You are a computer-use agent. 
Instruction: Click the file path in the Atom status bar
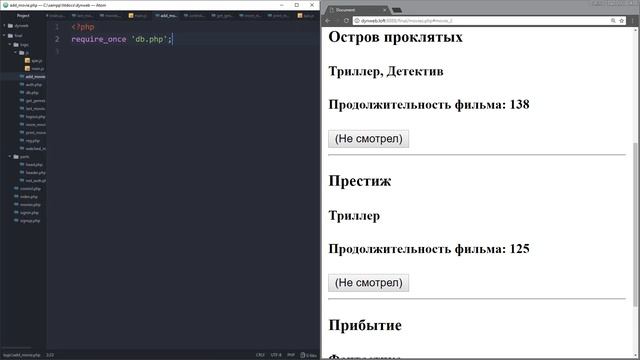pyautogui.click(x=22, y=355)
